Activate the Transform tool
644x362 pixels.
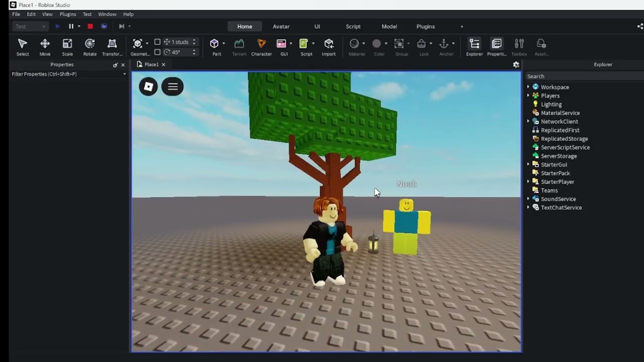[112, 47]
